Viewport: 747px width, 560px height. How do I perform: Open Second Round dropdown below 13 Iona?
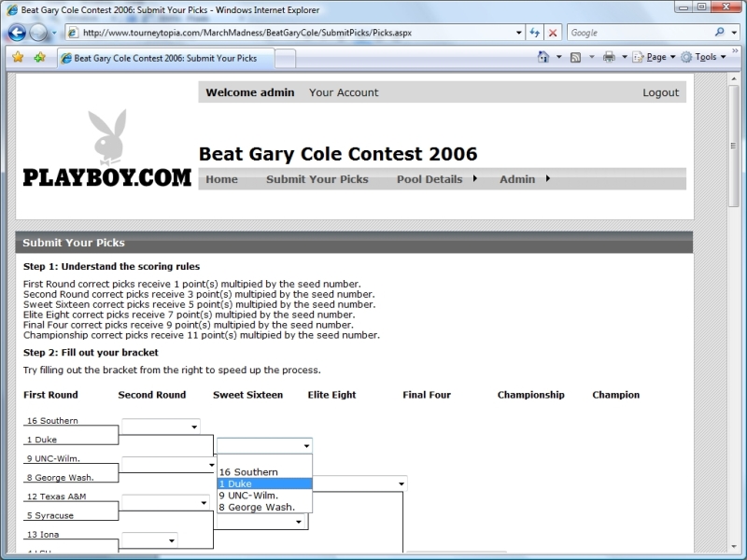coord(149,540)
